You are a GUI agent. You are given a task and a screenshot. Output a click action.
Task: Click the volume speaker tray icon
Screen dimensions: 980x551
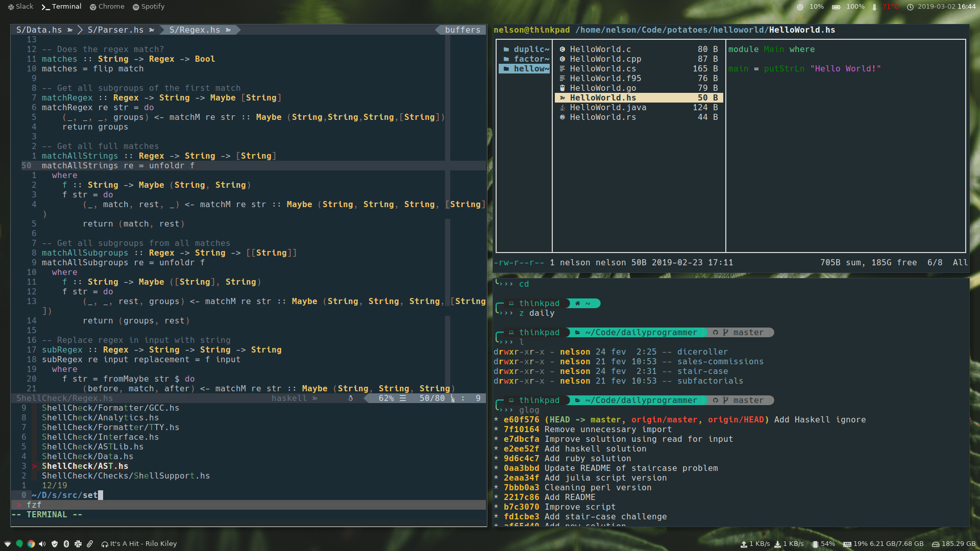[x=42, y=544]
